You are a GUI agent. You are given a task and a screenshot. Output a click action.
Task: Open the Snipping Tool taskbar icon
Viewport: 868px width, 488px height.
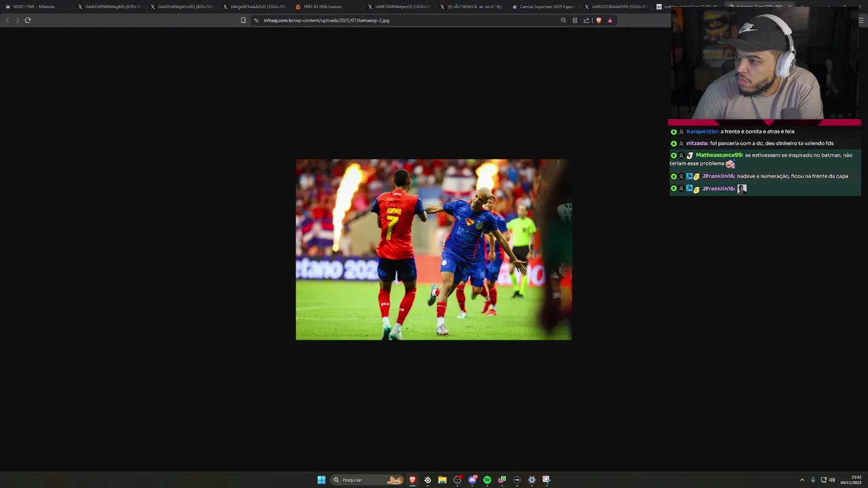click(x=547, y=480)
